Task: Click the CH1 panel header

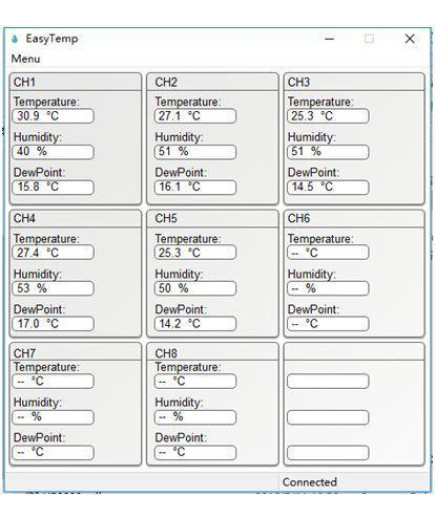Action: (x=76, y=82)
